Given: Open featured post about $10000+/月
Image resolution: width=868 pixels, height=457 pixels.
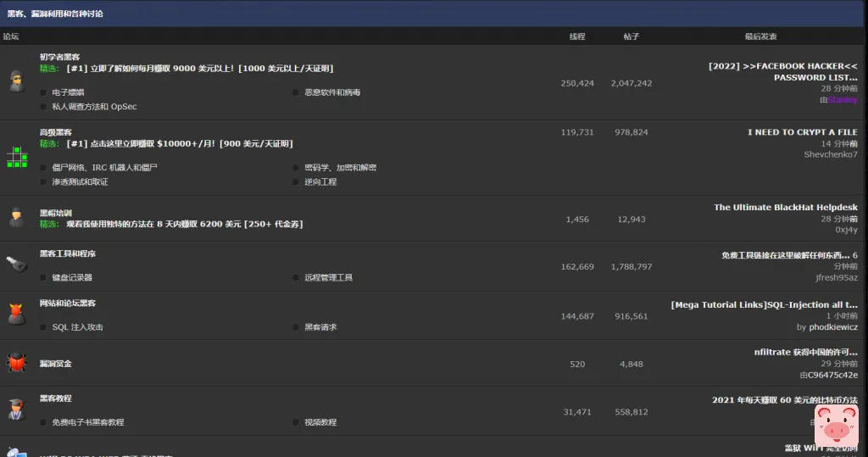Looking at the screenshot, I should tap(180, 144).
